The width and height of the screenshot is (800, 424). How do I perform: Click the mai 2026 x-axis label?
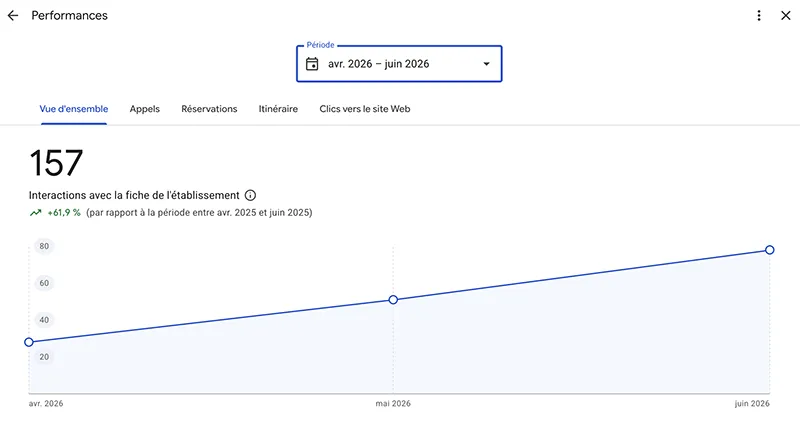[x=393, y=404]
